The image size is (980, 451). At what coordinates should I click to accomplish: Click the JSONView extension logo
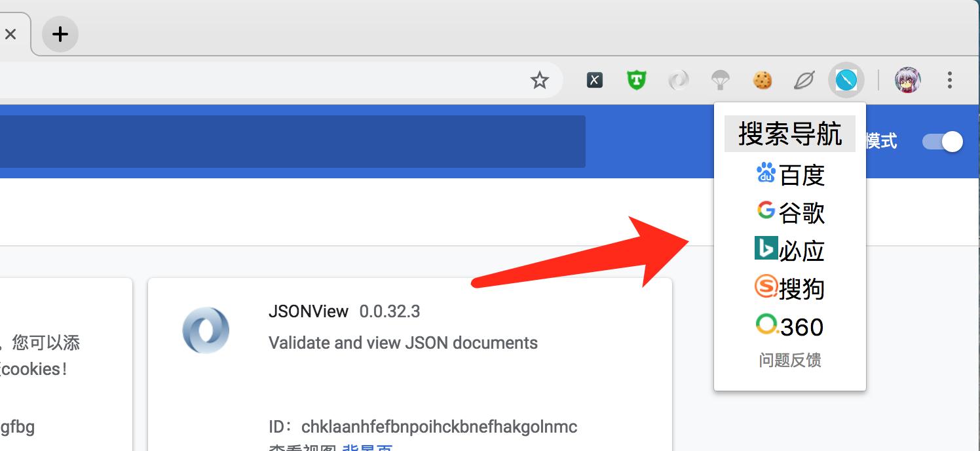(206, 330)
